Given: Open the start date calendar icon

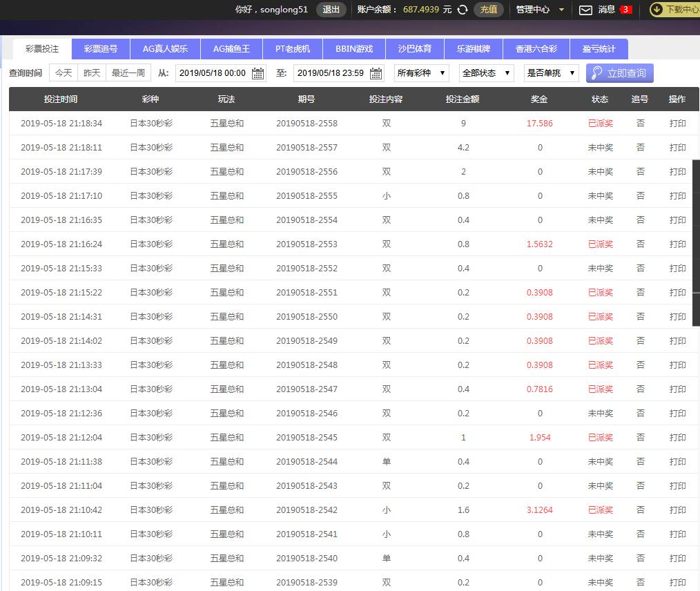Looking at the screenshot, I should point(258,73).
